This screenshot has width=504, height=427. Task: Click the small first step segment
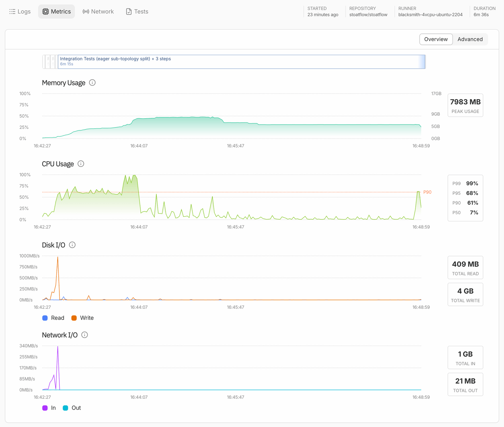click(44, 62)
